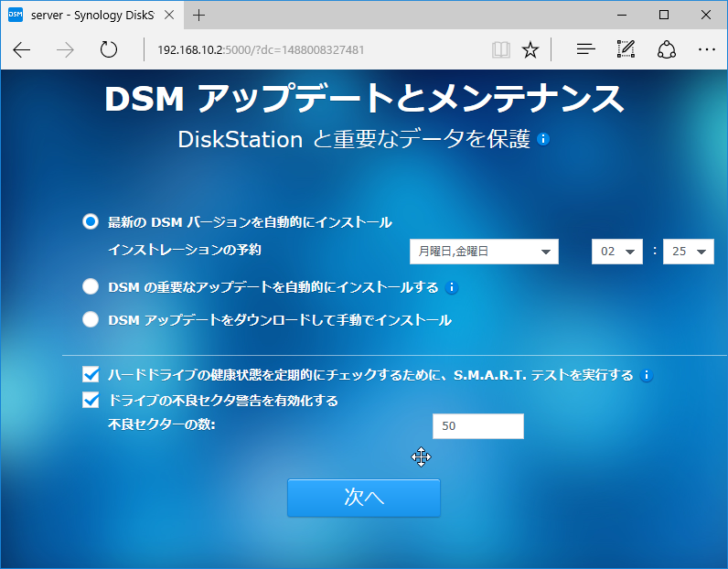The height and width of the screenshot is (569, 728).
Task: Click the share icon in toolbar
Action: pyautogui.click(x=667, y=49)
